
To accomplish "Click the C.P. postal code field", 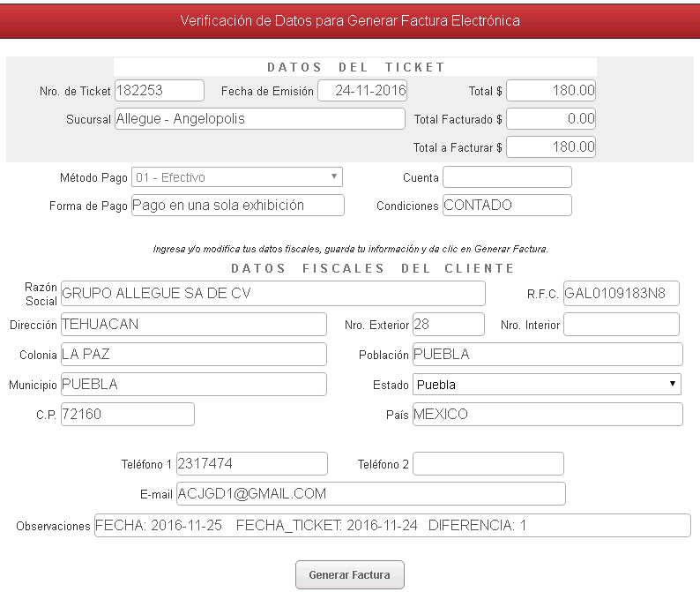I will click(x=127, y=415).
